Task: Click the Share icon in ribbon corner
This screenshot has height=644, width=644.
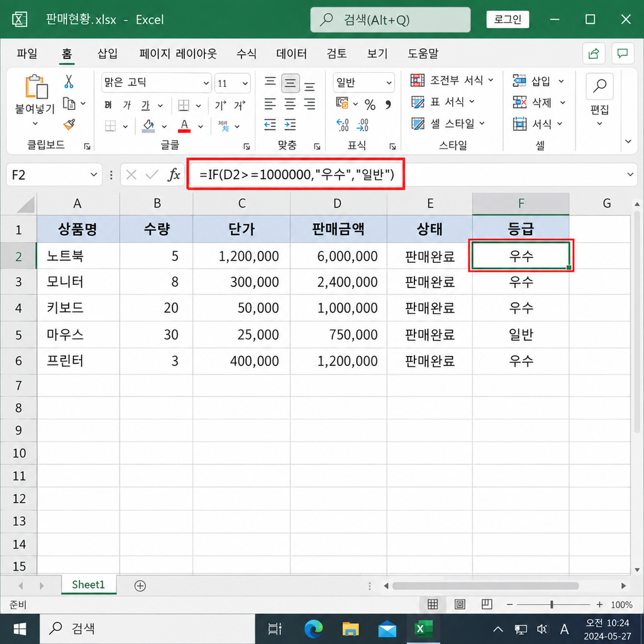Action: point(594,53)
